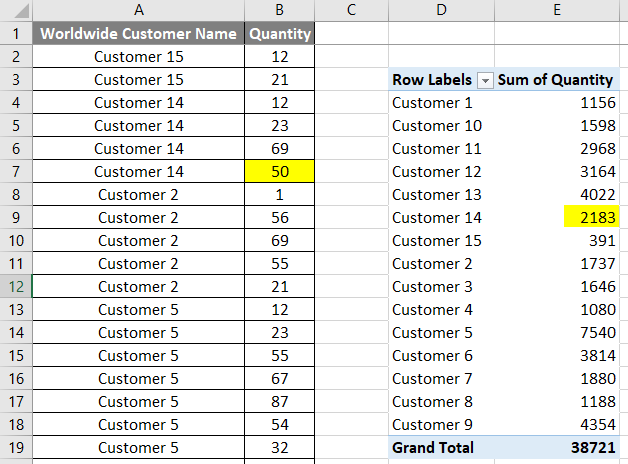Image resolution: width=628 pixels, height=464 pixels.
Task: Click the Grand Total label
Action: (x=433, y=448)
